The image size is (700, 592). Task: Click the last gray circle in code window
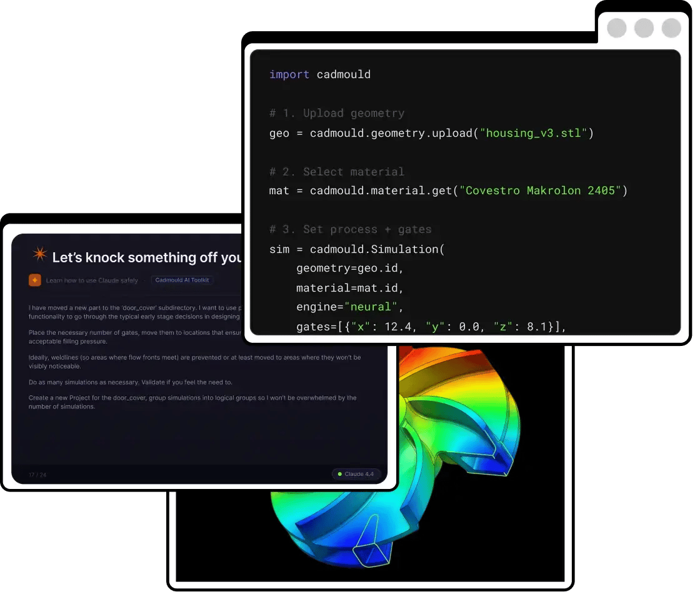(671, 28)
